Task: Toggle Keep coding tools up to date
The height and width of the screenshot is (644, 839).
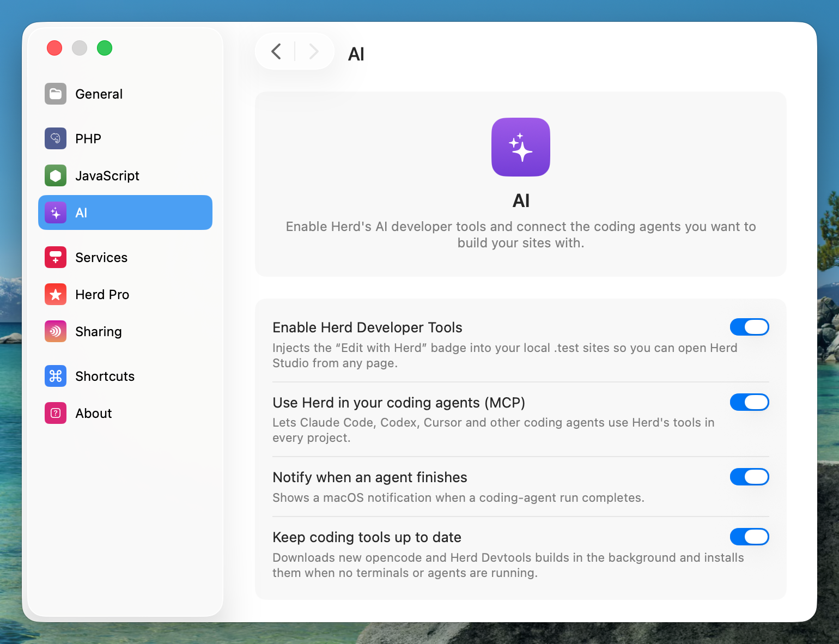Action: [x=749, y=537]
